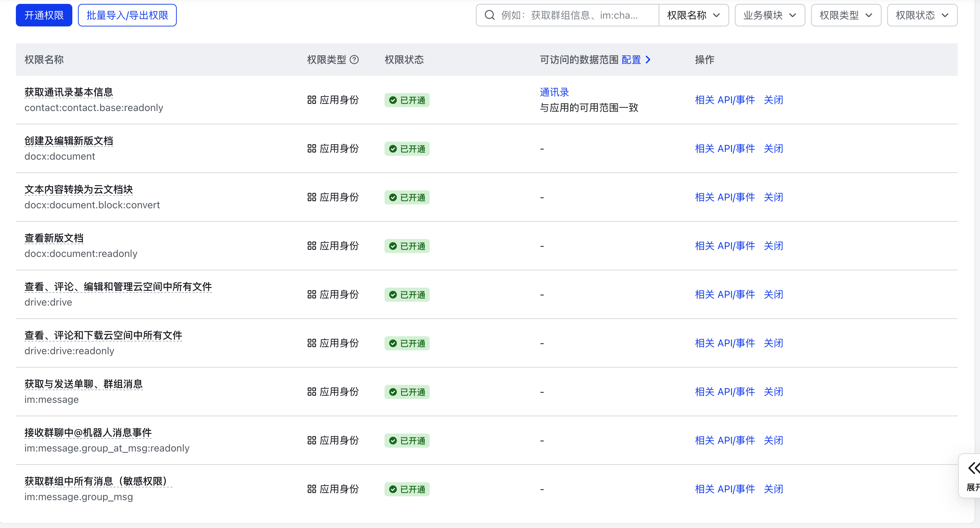Click the 应用身份 grid icon in im:message row

coord(311,392)
